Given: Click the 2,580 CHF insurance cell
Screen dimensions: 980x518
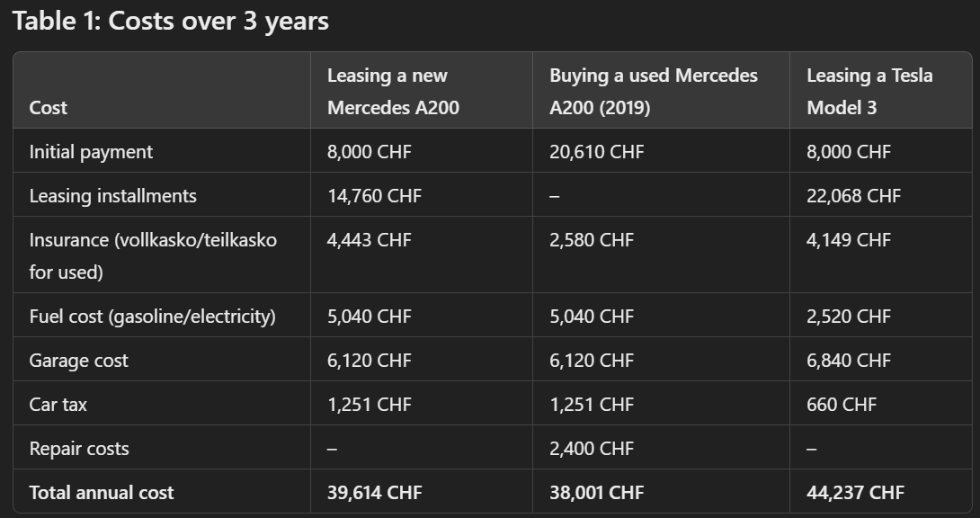Looking at the screenshot, I should 592,240.
